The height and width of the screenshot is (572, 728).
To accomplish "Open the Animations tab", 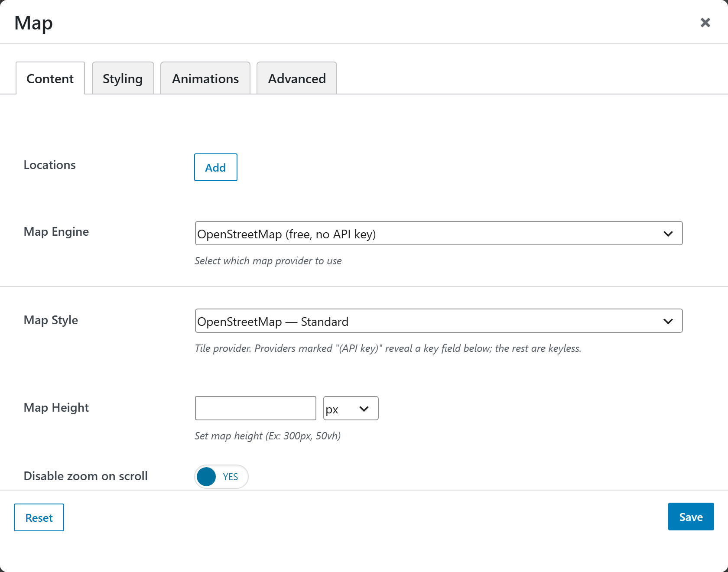I will [205, 78].
